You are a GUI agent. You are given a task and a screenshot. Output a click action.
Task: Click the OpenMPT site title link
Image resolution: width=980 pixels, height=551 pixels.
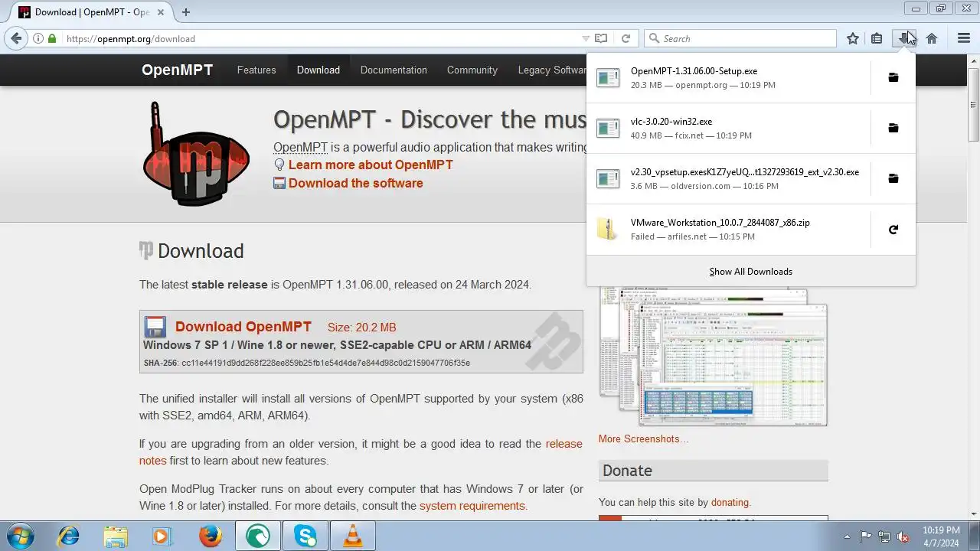tap(178, 70)
